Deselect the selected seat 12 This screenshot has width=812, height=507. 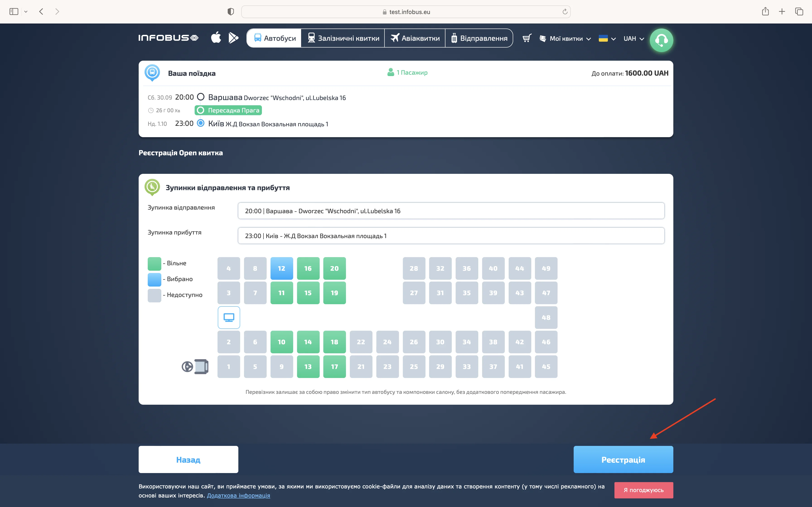282,268
